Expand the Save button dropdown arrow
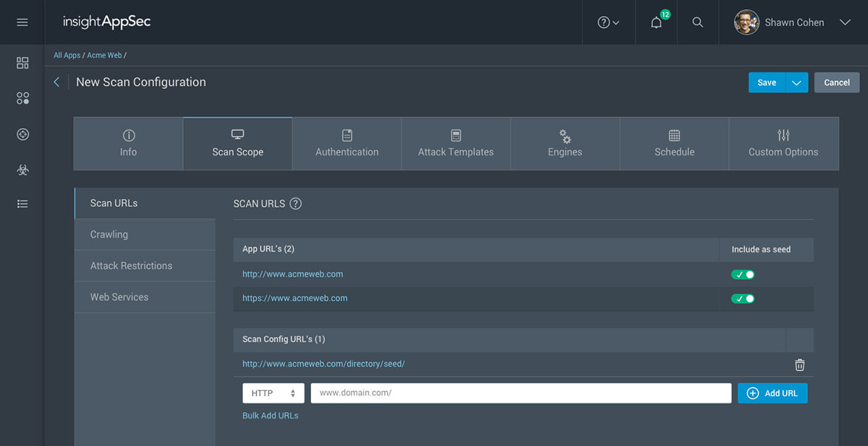Image resolution: width=868 pixels, height=446 pixels. (796, 82)
